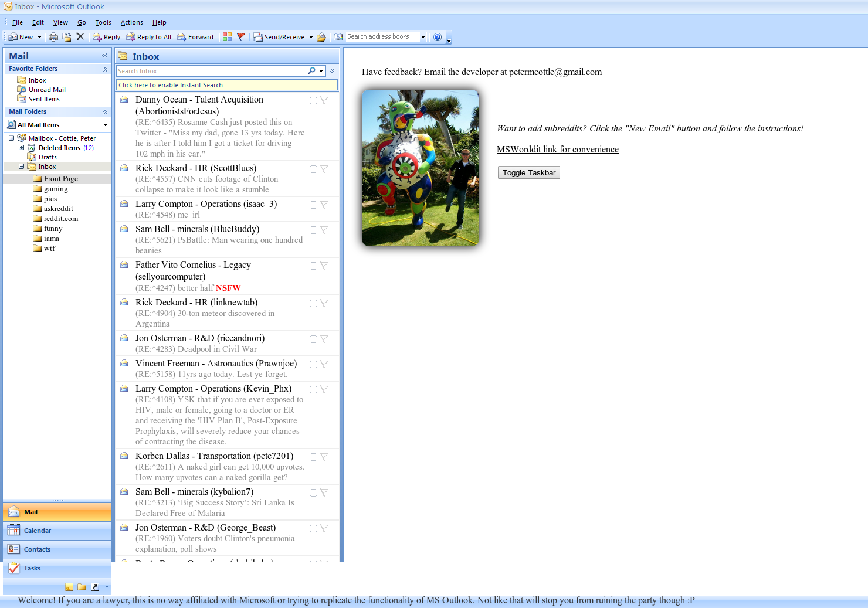Open the Tools menu
The image size is (868, 608).
(103, 22)
